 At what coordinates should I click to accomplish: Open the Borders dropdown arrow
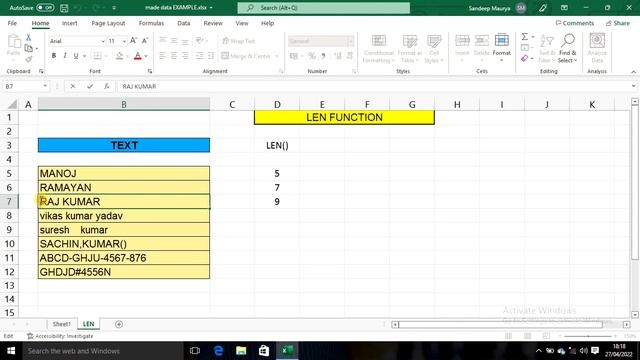coord(106,56)
